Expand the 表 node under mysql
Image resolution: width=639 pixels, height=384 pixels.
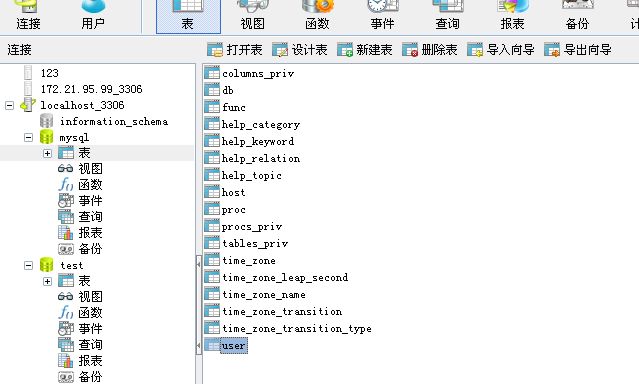point(47,154)
